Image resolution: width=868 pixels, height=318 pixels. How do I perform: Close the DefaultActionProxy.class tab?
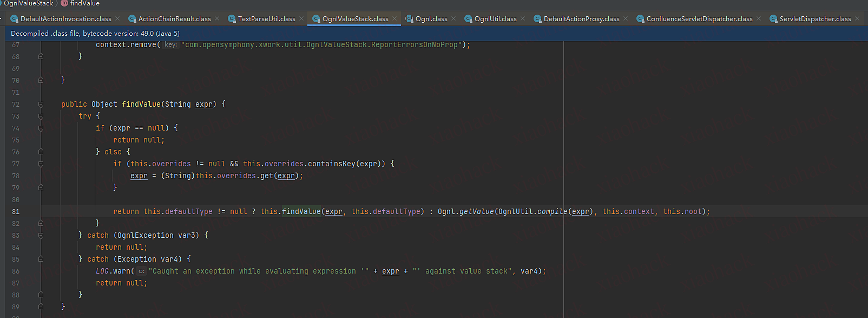click(626, 18)
